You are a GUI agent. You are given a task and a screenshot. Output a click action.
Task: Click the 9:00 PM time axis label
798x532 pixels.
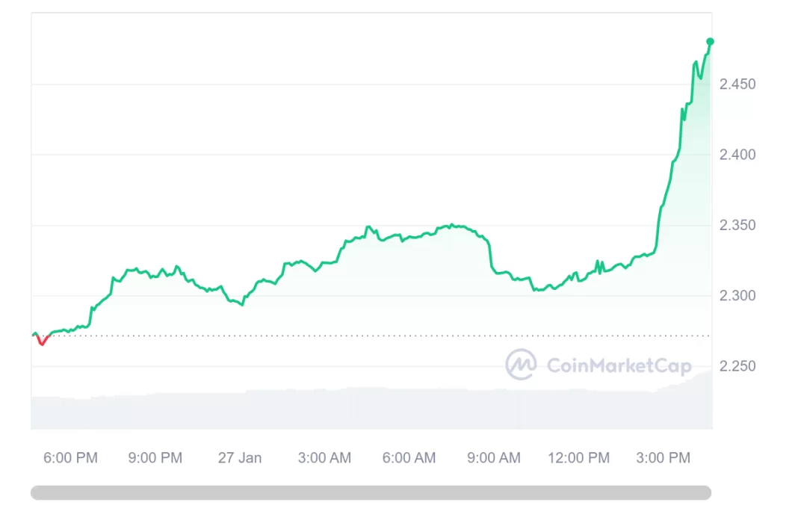coord(155,458)
